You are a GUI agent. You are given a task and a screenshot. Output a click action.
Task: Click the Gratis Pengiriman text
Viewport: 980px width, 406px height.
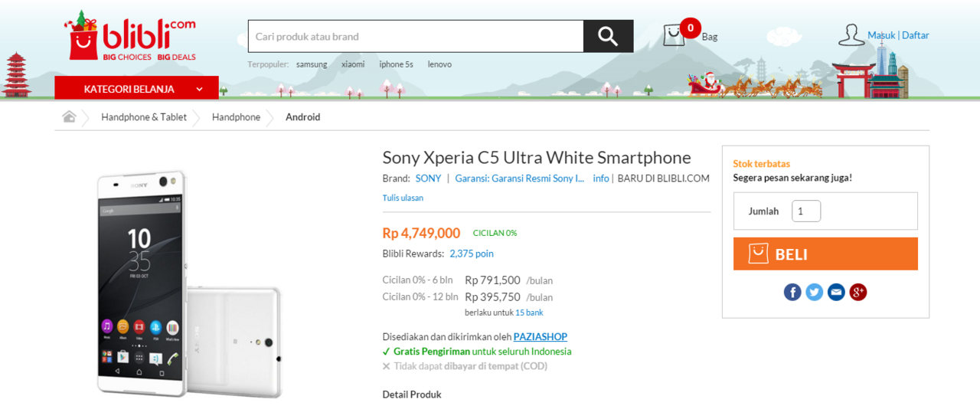432,352
